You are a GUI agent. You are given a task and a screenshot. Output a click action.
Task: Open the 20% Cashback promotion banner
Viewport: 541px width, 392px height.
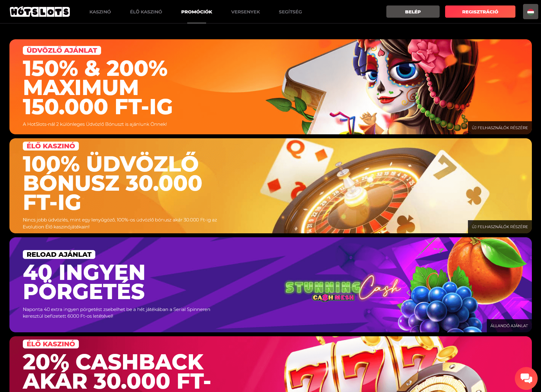(x=271, y=364)
